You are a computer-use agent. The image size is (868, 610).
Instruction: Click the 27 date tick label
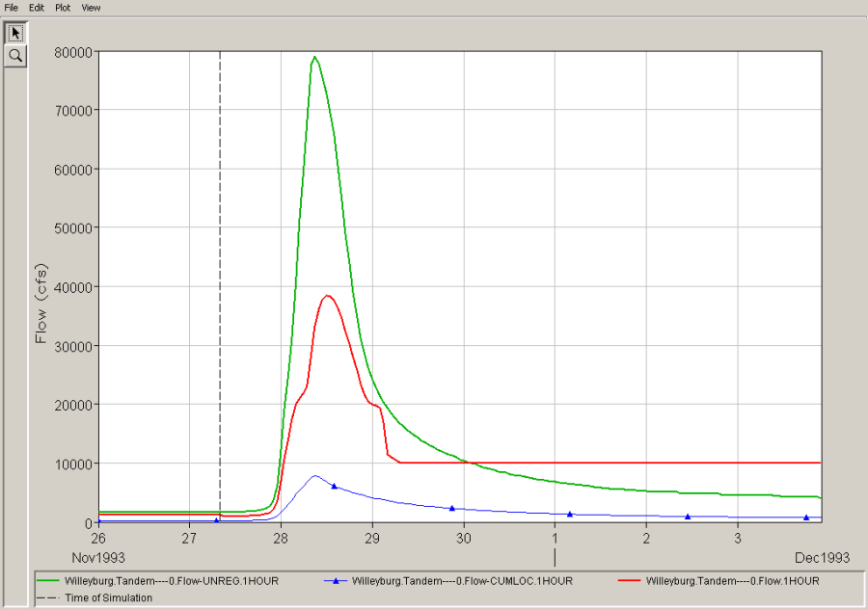[x=189, y=539]
